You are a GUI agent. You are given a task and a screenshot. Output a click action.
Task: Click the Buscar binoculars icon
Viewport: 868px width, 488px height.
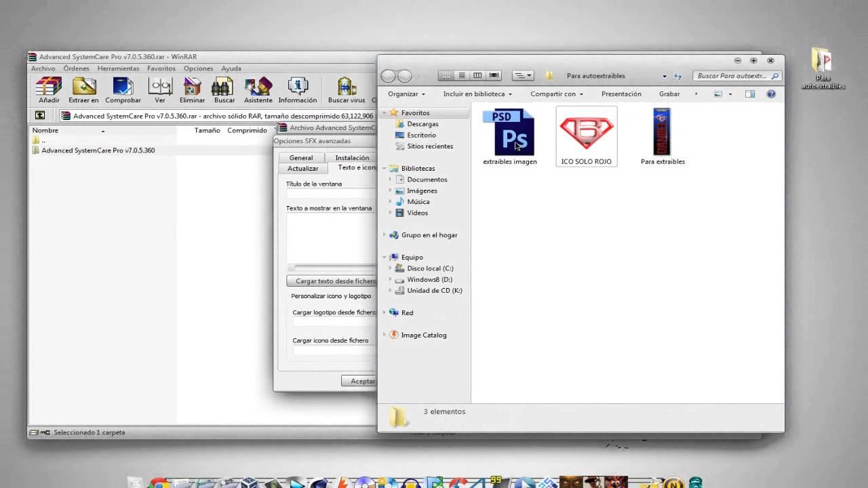pyautogui.click(x=224, y=90)
